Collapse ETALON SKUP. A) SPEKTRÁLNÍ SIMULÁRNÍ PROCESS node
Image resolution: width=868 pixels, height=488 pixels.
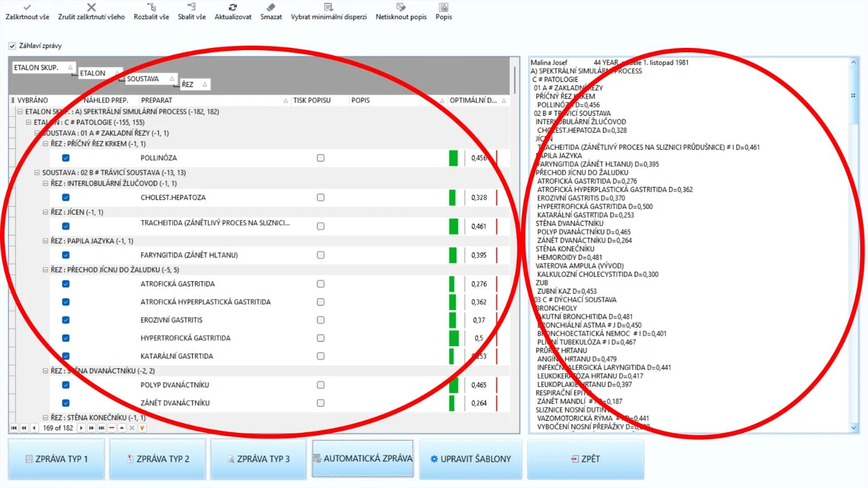(20, 112)
